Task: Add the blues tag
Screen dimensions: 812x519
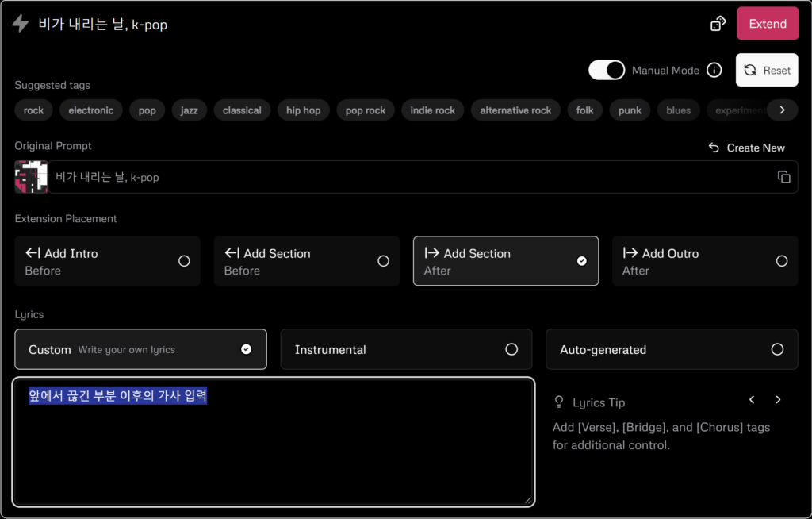Action: [679, 110]
